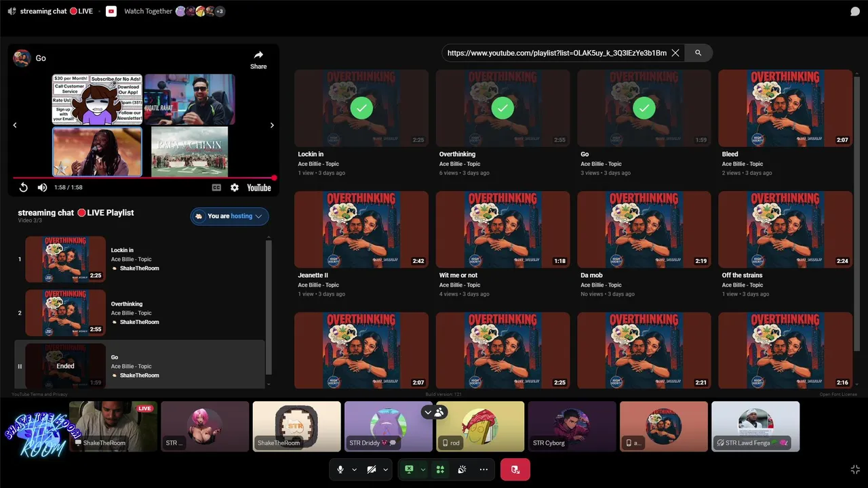
Task: Click the search magnifier button
Action: [698, 53]
